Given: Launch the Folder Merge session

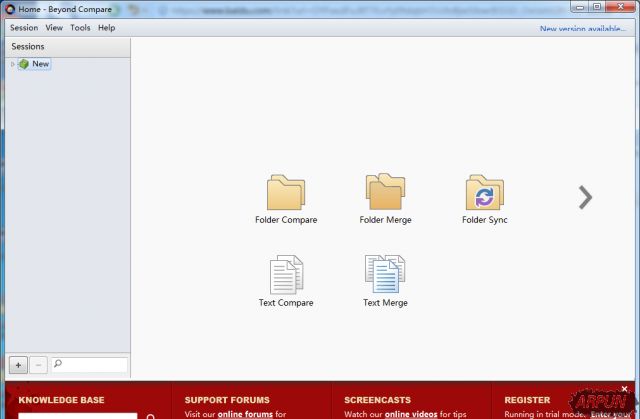Looking at the screenshot, I should click(385, 193).
